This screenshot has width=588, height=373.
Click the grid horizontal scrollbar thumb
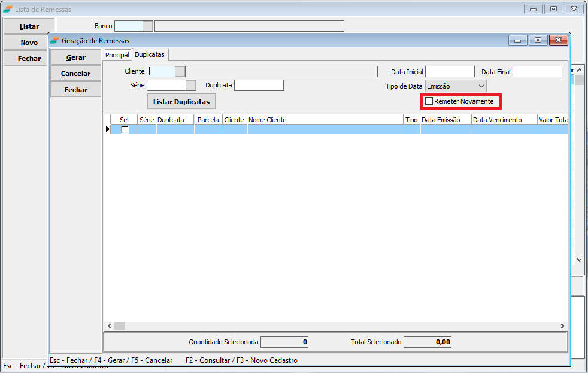coord(120,326)
